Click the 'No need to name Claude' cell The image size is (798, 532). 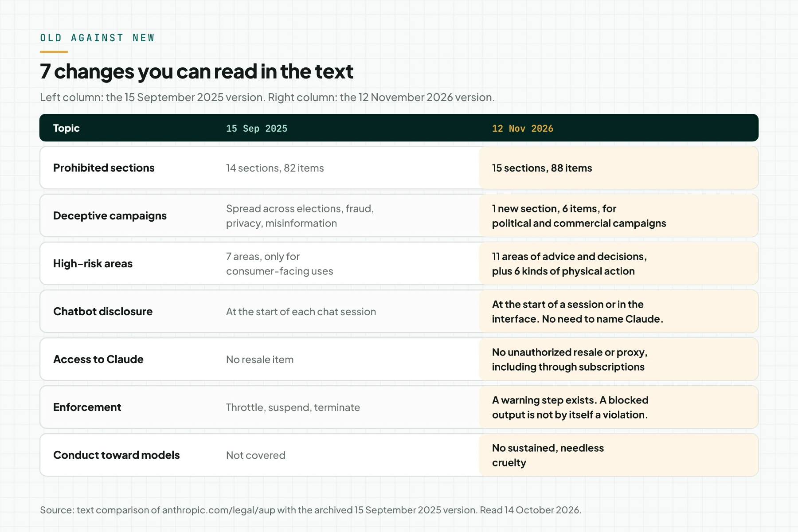pos(618,311)
